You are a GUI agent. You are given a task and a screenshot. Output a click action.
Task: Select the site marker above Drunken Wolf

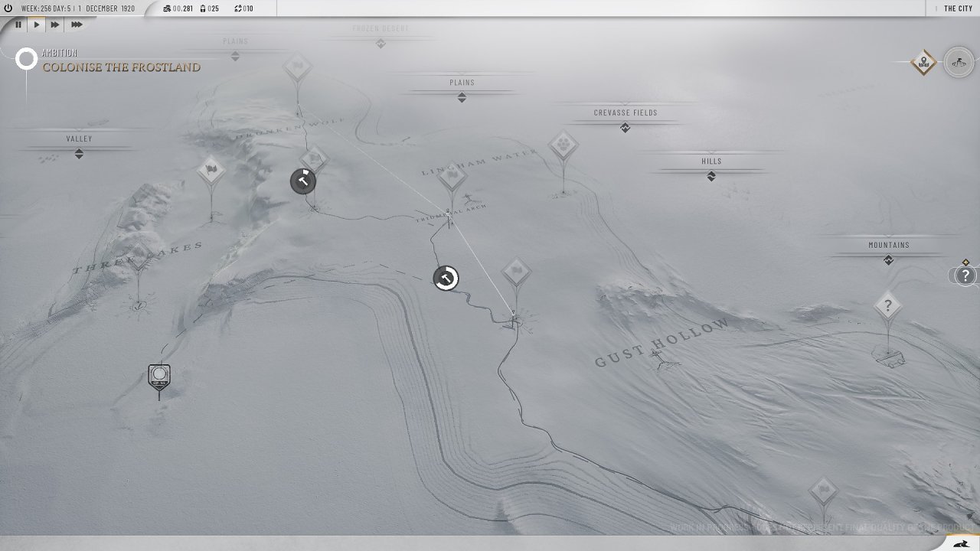click(297, 67)
